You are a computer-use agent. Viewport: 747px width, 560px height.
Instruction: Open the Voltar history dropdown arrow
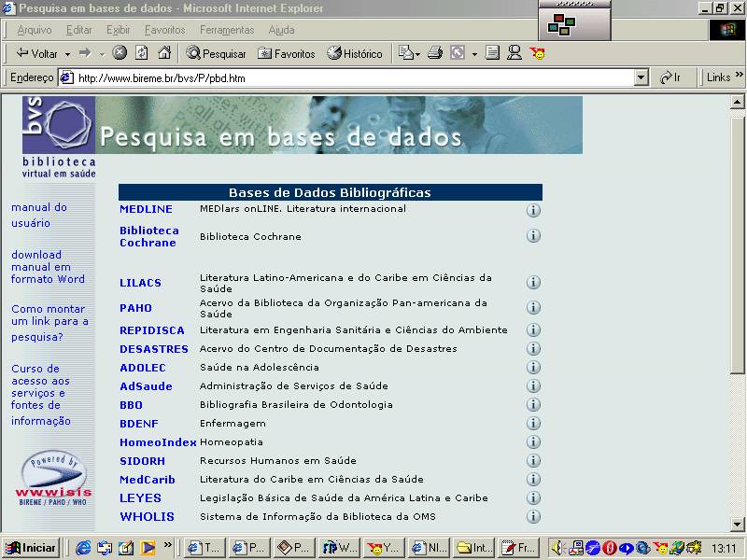pyautogui.click(x=67, y=54)
